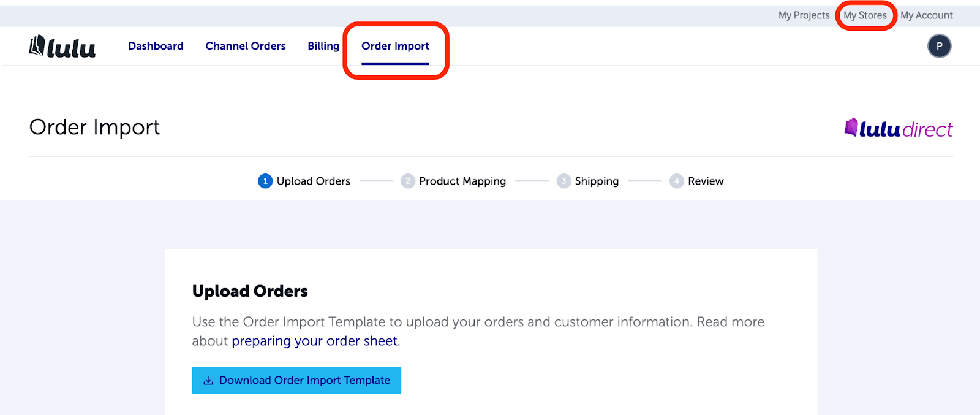
Task: Click the Lulu logo in the header
Action: pos(61,45)
